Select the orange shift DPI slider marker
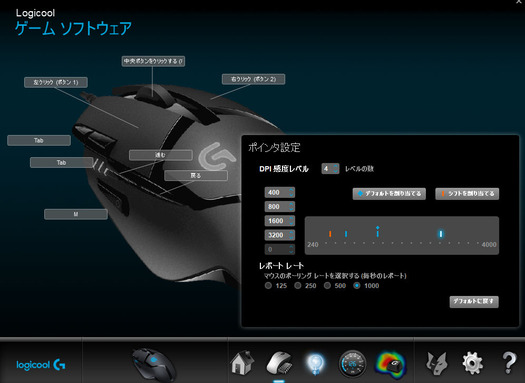525x383 pixels. (x=330, y=234)
